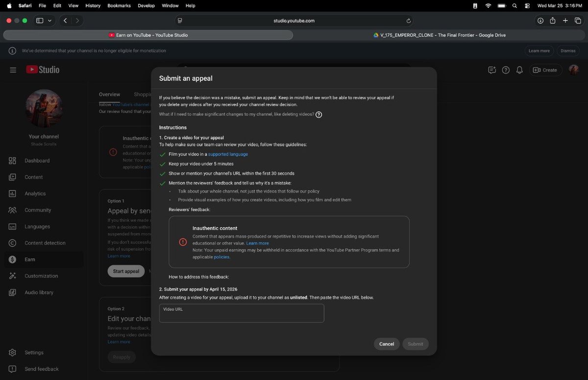Open the Wi-Fi menu bar icon

488,6
